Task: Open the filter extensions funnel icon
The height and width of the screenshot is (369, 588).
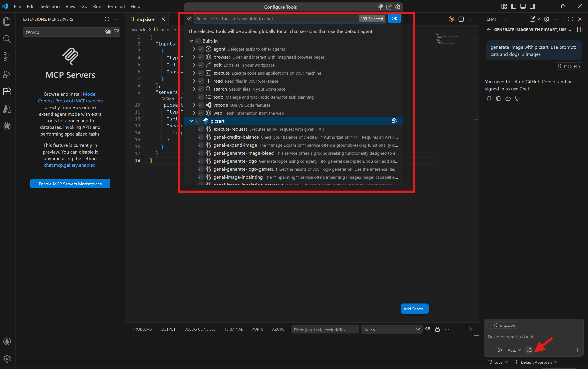Action: 117,32
